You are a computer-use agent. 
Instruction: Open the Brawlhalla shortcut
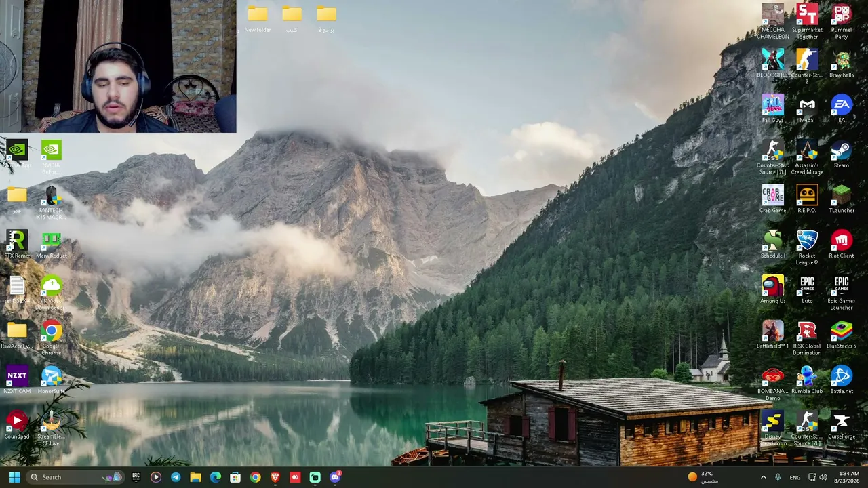point(841,64)
